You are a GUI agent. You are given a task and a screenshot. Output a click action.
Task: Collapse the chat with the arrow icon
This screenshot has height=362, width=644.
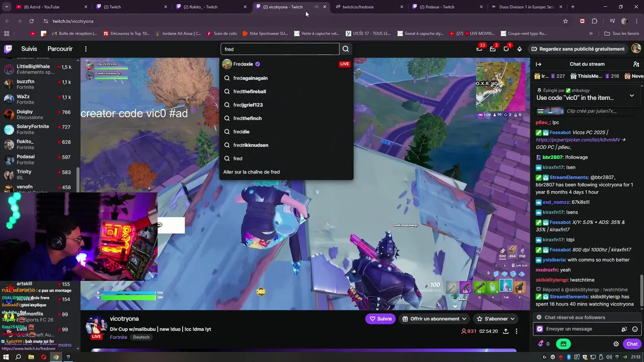[x=538, y=64]
